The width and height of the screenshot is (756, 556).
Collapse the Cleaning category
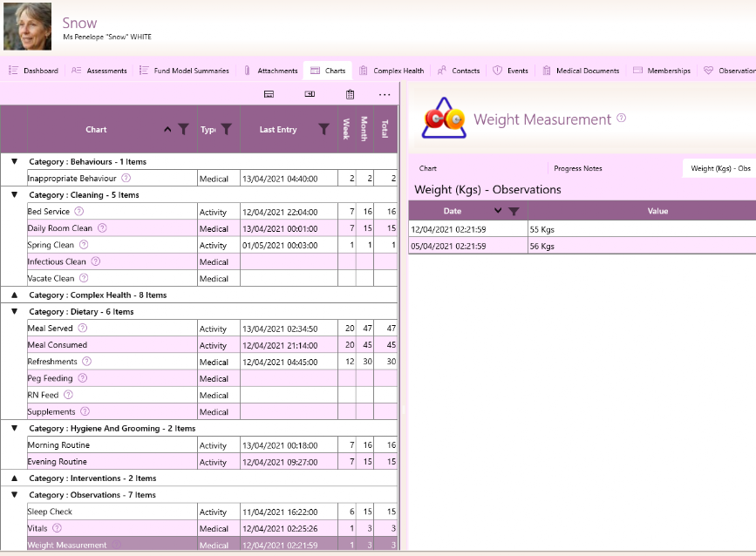pos(15,194)
